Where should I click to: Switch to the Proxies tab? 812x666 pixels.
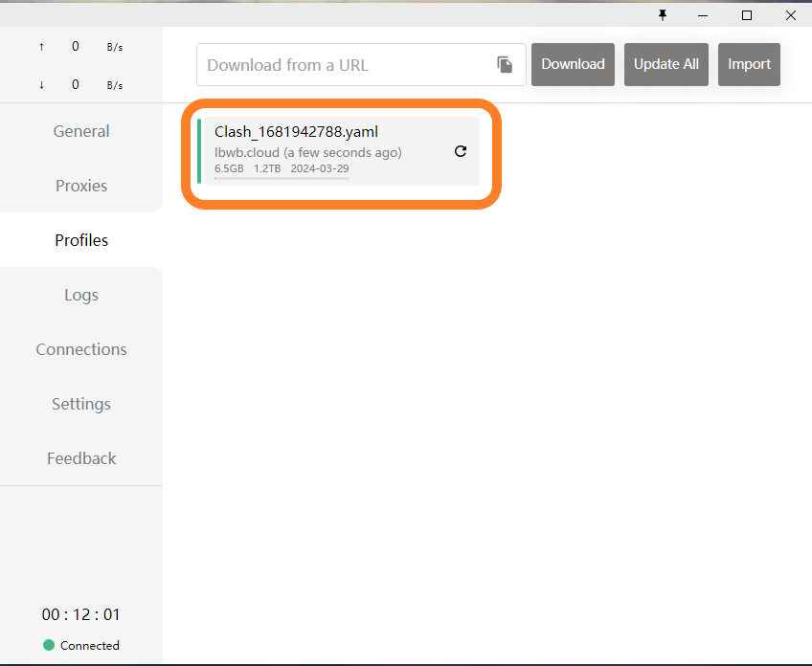pyautogui.click(x=81, y=186)
